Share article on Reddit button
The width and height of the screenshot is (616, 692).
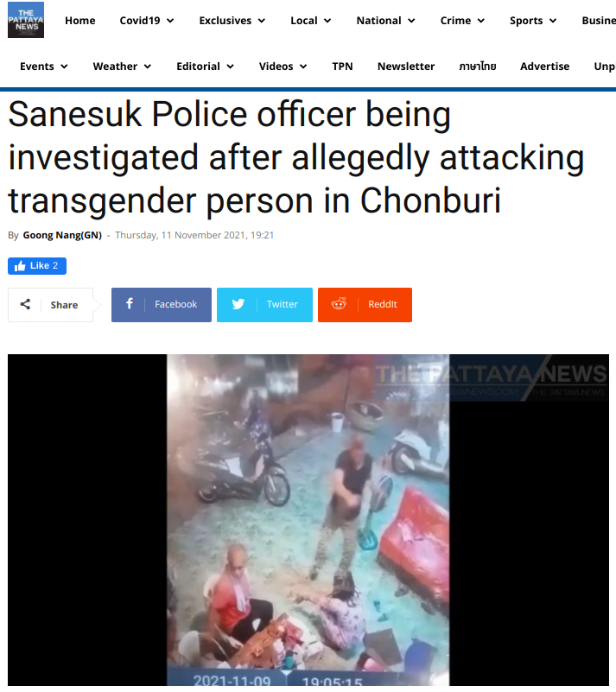tap(365, 304)
